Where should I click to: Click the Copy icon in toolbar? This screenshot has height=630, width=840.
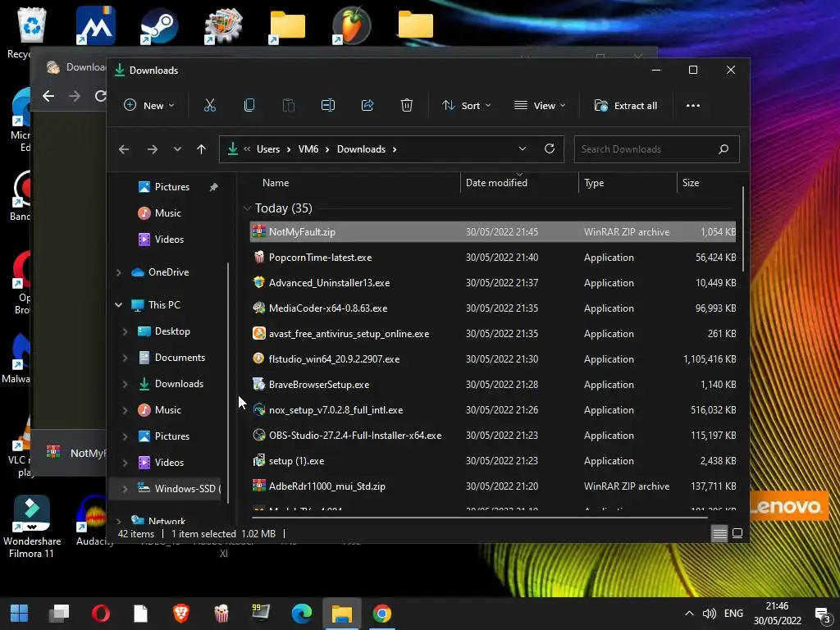tap(249, 106)
